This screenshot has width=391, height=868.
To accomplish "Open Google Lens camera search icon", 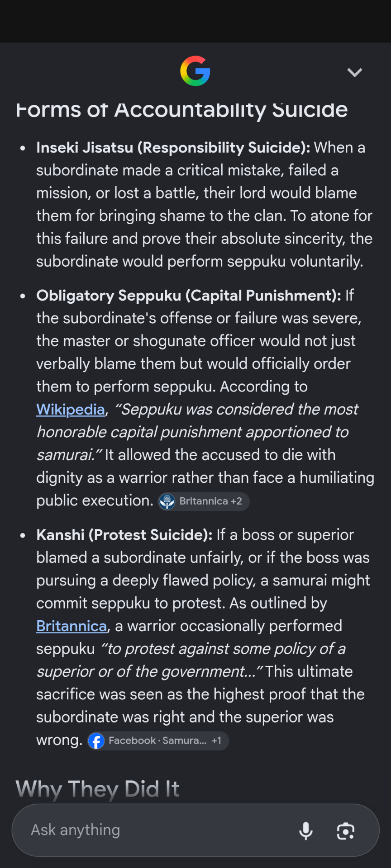I will click(346, 831).
